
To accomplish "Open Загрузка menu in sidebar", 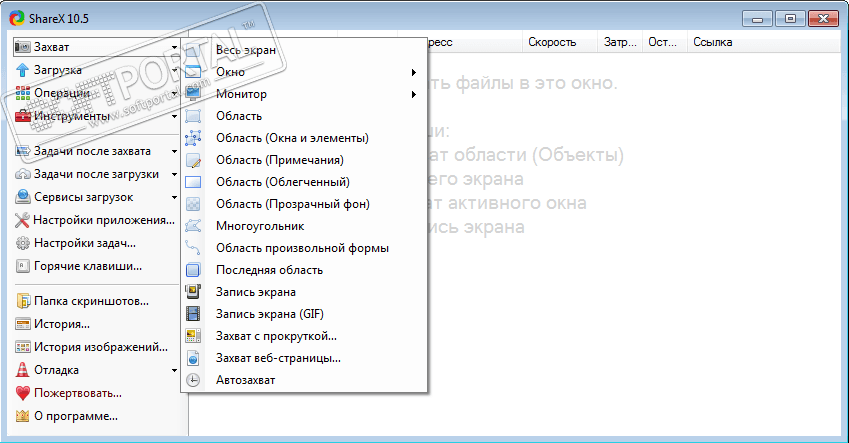I will [x=96, y=70].
